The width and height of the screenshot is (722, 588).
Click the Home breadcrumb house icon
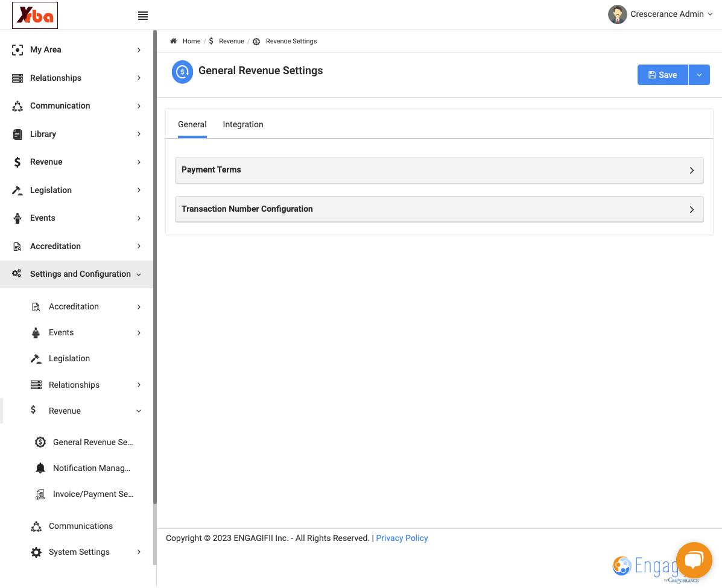pos(174,41)
